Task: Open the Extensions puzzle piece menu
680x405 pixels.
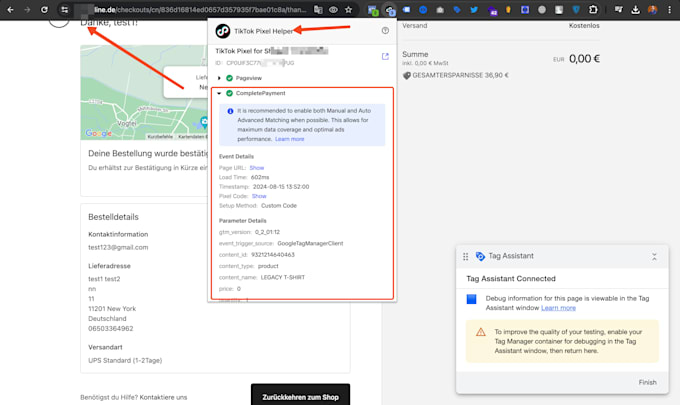Action: pyautogui.click(x=593, y=10)
